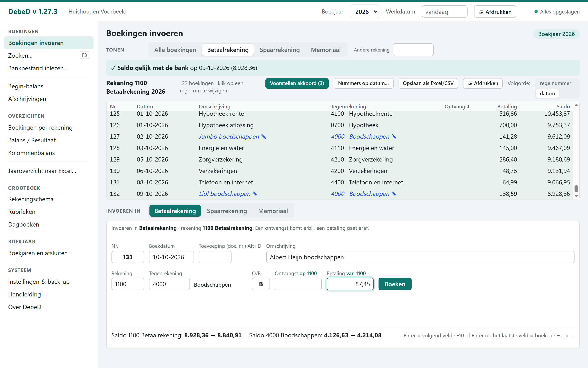Toggle the O/B field showing B
The height and width of the screenshot is (368, 588).
tap(261, 284)
